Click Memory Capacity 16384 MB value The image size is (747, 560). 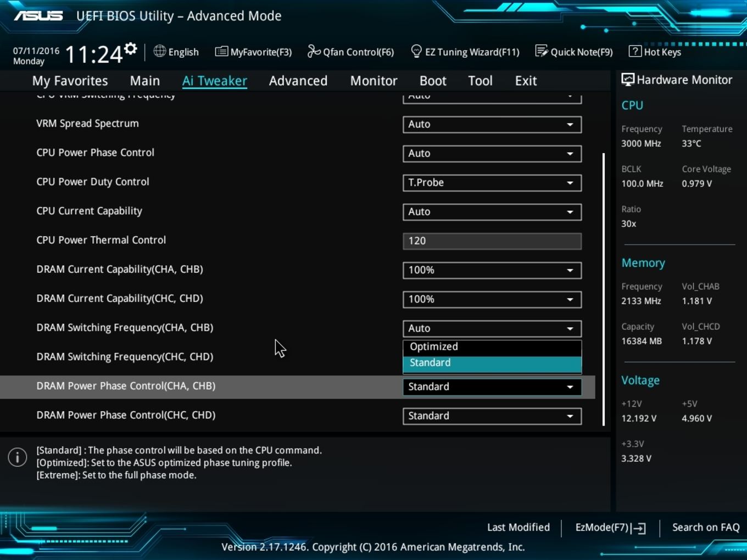(642, 341)
